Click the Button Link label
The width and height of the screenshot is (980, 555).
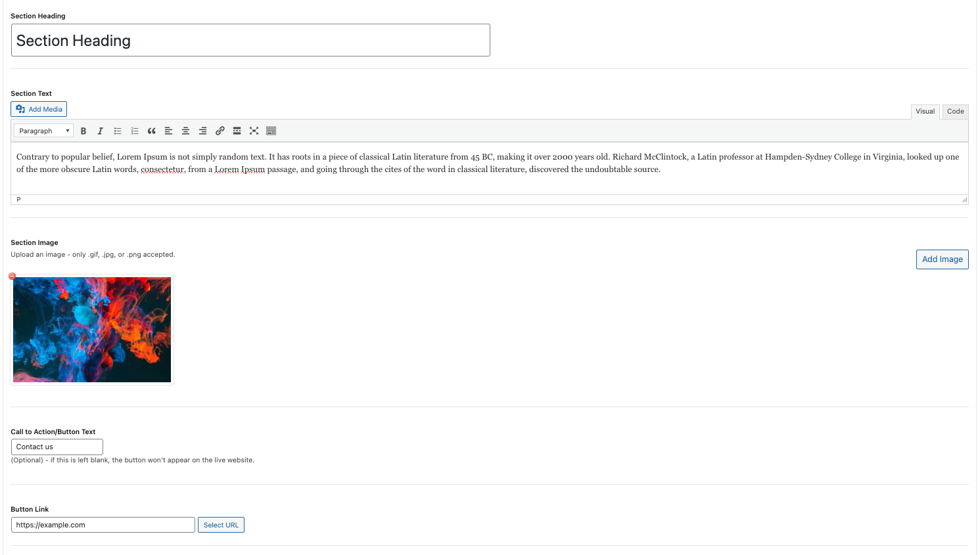30,509
